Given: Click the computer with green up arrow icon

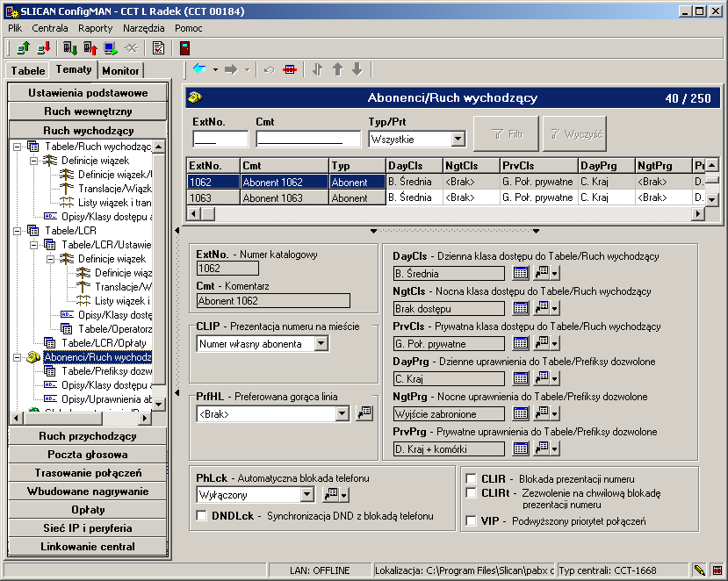Looking at the screenshot, I should 23,47.
